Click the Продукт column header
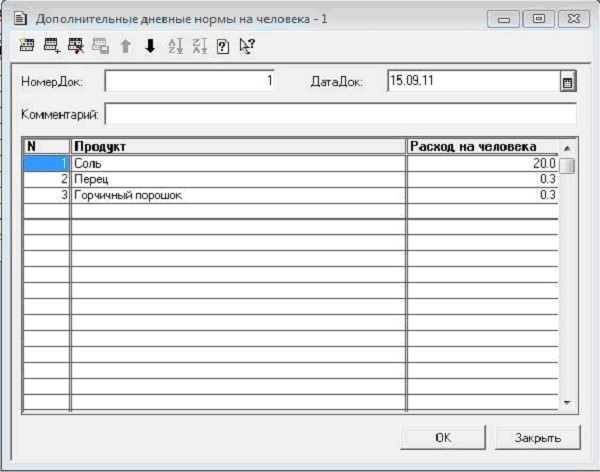This screenshot has width=600, height=472. click(x=238, y=146)
